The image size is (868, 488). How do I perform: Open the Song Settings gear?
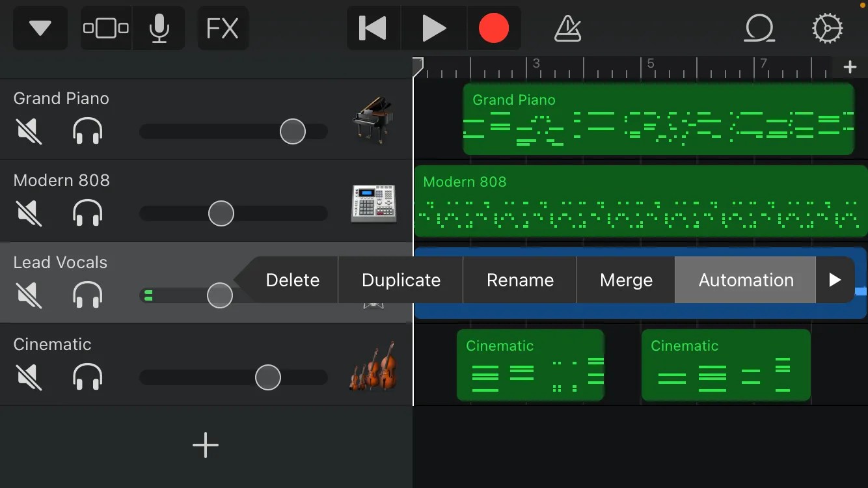tap(827, 28)
